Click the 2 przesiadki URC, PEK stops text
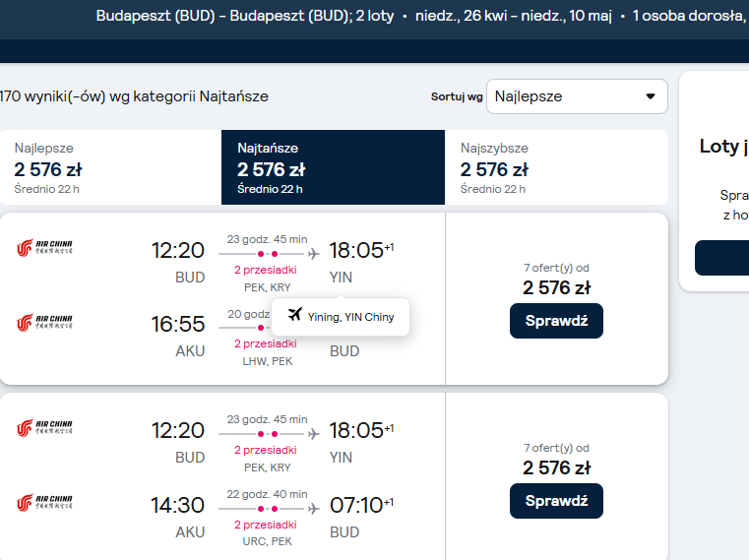 pyautogui.click(x=266, y=532)
